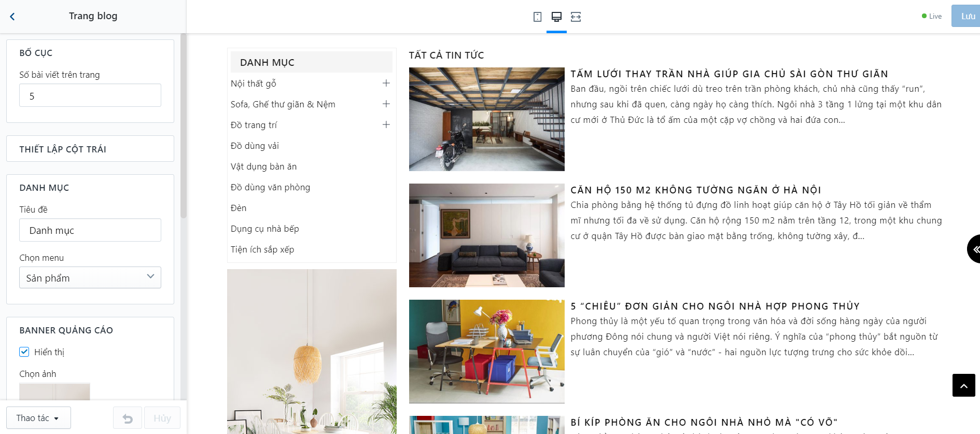Click the back-to-top arrow button
Screen dimensions: 980x434
click(x=963, y=385)
